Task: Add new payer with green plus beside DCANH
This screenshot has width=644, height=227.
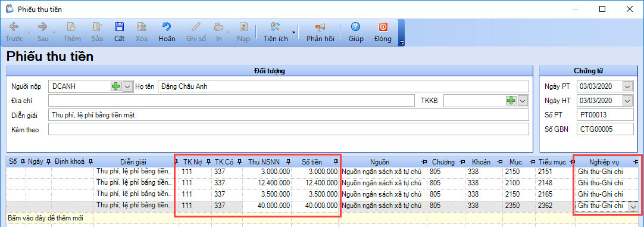Action: pyautogui.click(x=116, y=87)
